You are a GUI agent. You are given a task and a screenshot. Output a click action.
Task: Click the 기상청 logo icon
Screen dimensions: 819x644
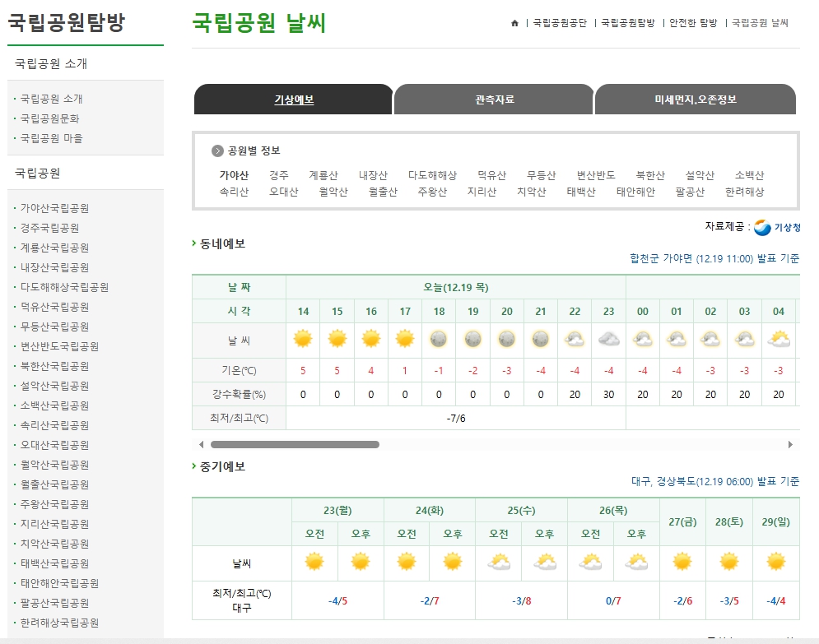point(762,228)
